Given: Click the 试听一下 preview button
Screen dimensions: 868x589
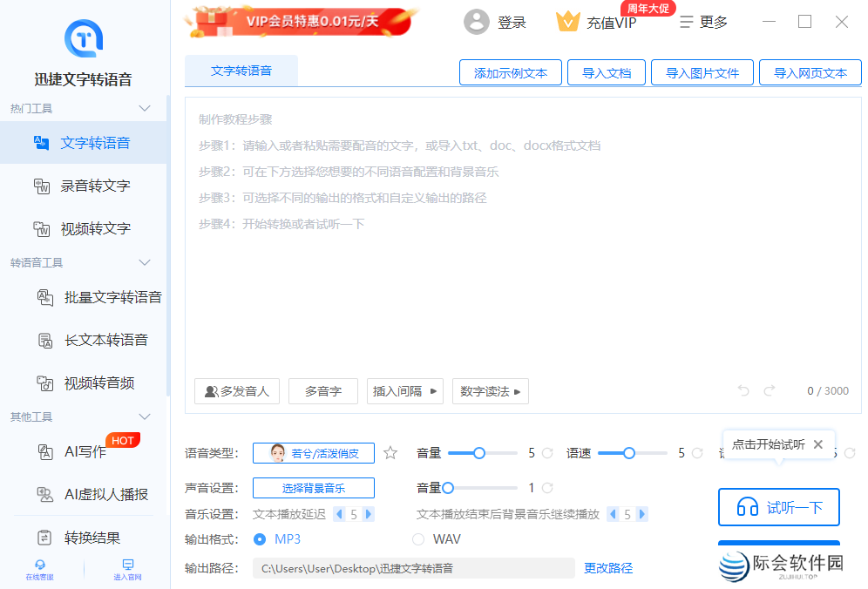Looking at the screenshot, I should pyautogui.click(x=778, y=507).
